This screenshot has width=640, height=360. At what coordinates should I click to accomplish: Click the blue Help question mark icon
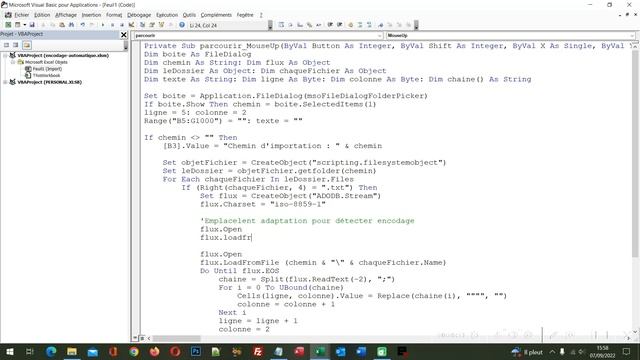[x=182, y=25]
